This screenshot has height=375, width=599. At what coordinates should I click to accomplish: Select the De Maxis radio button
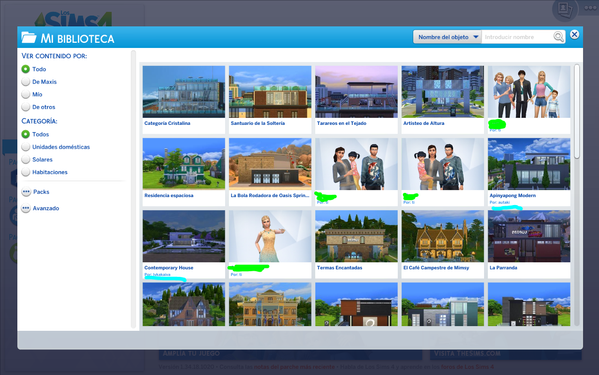point(26,82)
